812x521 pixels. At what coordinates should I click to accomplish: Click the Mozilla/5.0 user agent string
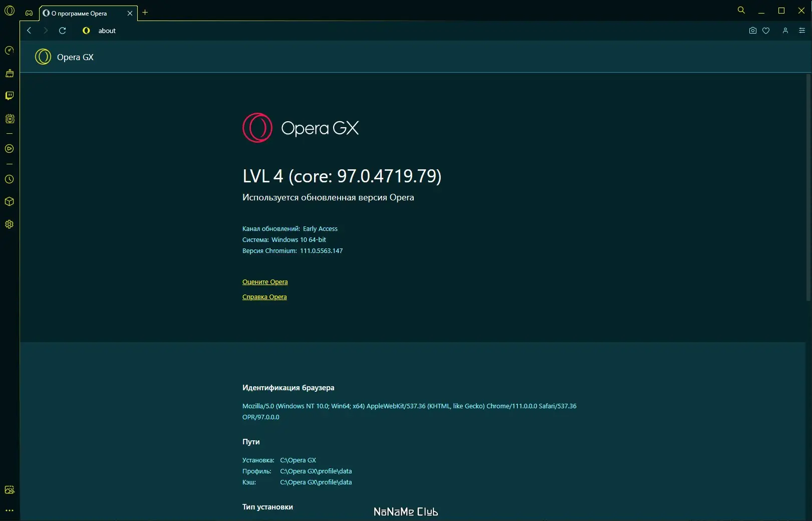409,412
